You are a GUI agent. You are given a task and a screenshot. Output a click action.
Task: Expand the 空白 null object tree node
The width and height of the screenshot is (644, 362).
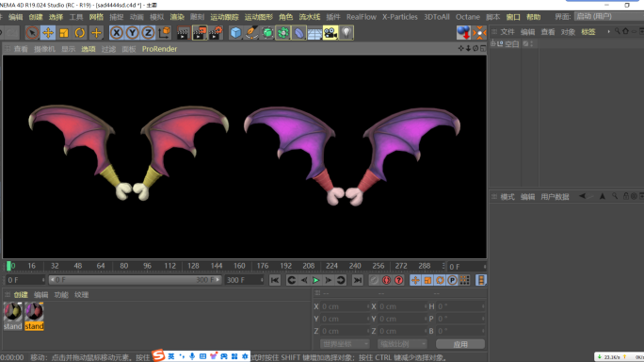pyautogui.click(x=492, y=43)
